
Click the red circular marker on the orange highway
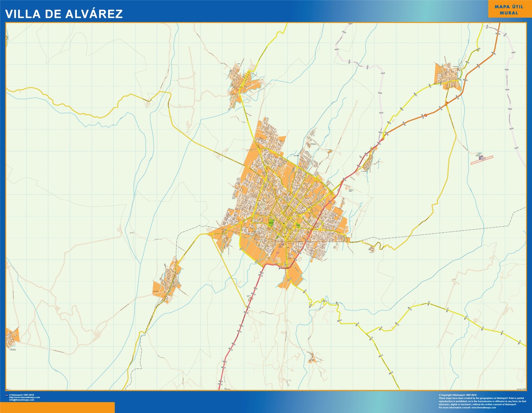click(x=425, y=115)
